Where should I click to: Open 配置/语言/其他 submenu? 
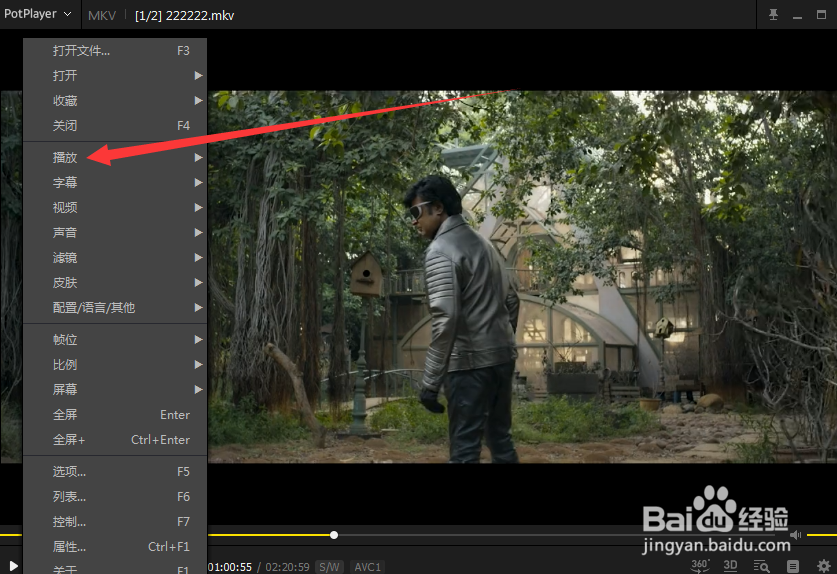pos(115,308)
